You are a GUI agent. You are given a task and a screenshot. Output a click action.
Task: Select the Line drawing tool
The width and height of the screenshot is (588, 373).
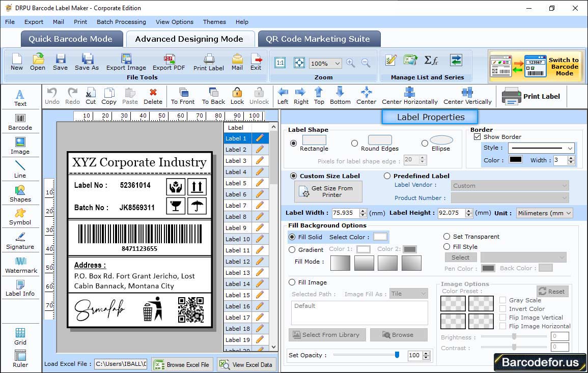tap(20, 170)
